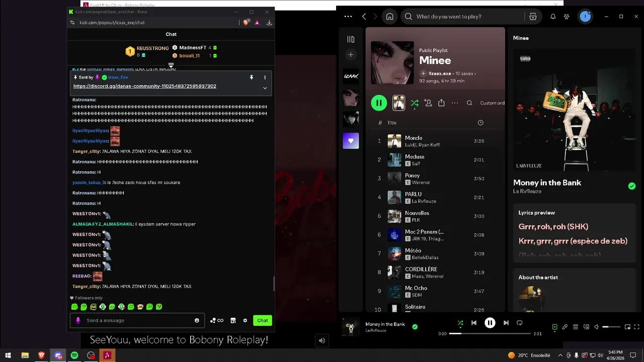Open the Browse icon in Spotify search bar

533,17
